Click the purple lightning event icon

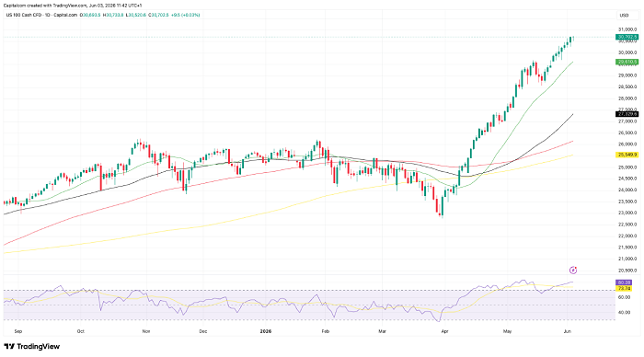(x=573, y=270)
